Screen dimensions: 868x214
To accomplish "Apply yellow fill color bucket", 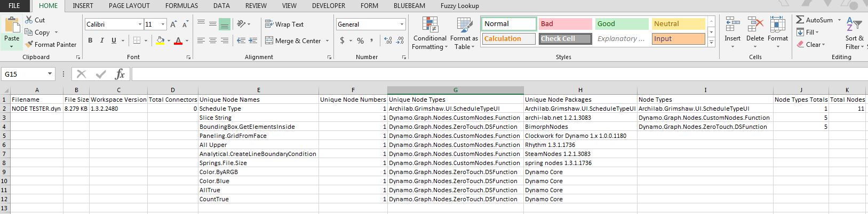I will point(160,40).
